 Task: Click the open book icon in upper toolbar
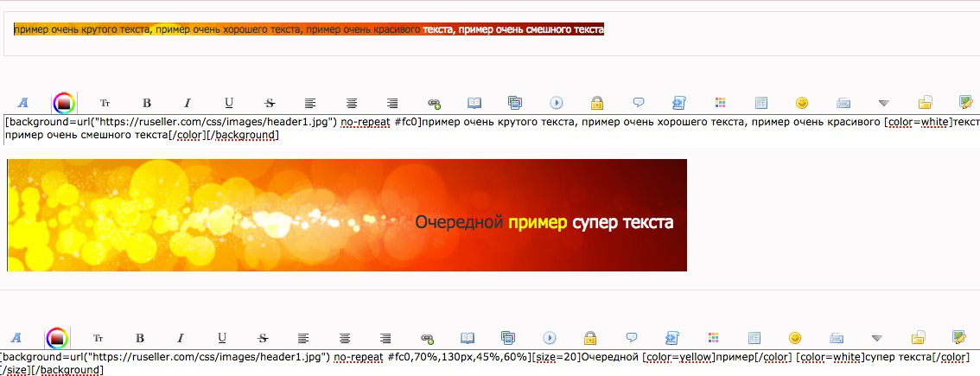click(x=475, y=103)
